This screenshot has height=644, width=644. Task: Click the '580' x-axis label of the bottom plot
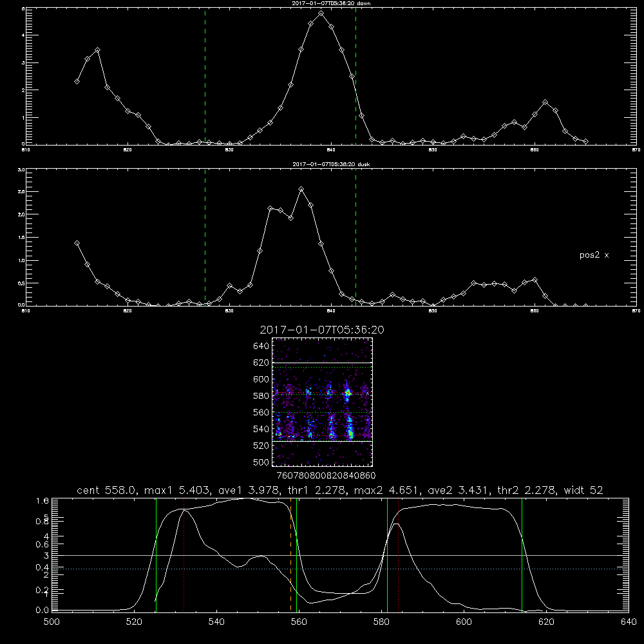(x=381, y=622)
